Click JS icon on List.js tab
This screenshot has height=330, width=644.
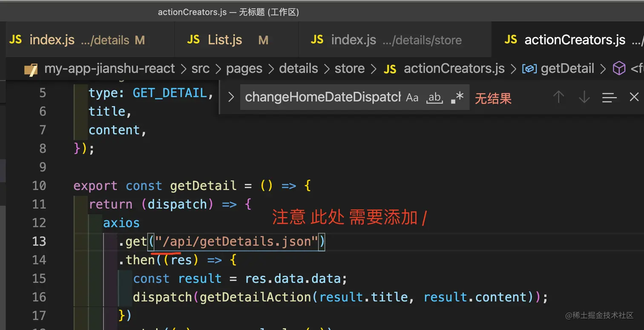(193, 40)
